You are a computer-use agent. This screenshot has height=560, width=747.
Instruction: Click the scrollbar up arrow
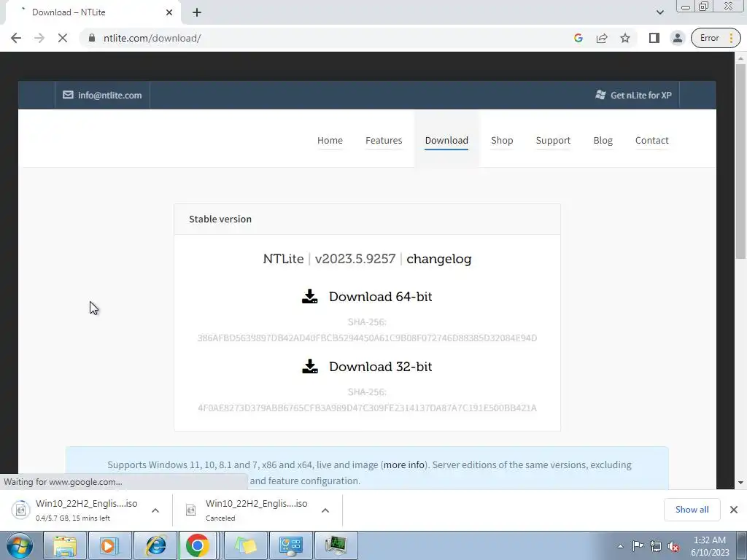pos(740,58)
